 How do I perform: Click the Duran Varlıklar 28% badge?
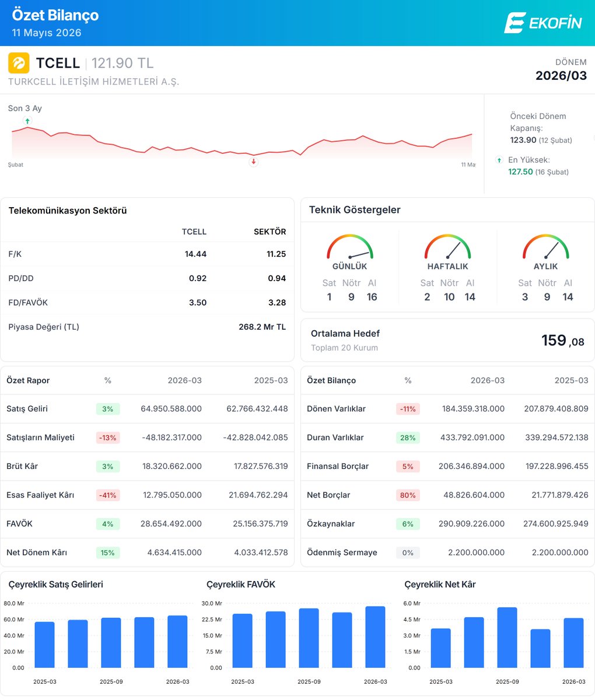408,437
